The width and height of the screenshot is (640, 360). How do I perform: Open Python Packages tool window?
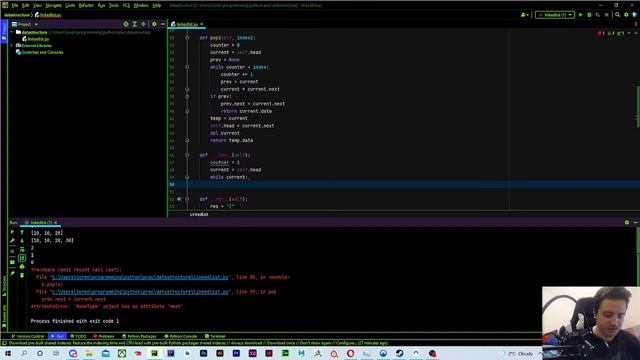(x=139, y=336)
